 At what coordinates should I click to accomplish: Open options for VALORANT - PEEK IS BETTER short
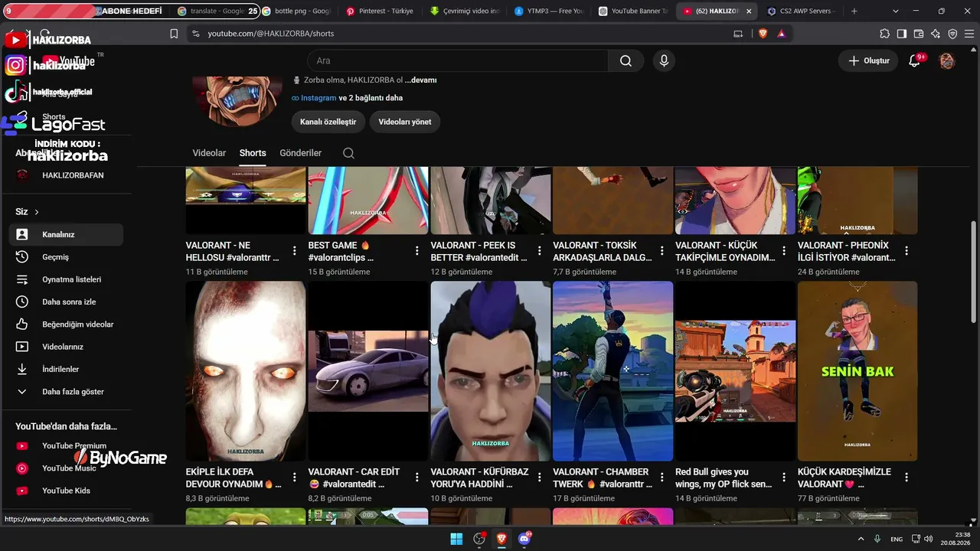coord(540,251)
